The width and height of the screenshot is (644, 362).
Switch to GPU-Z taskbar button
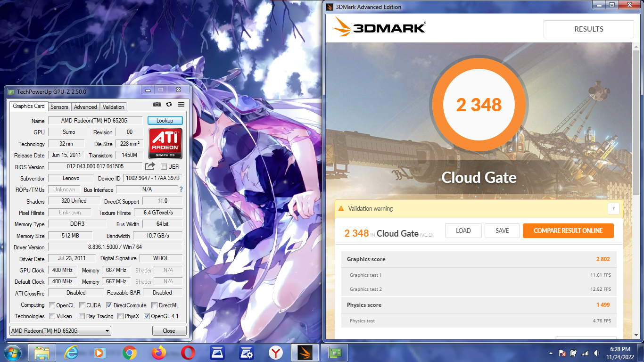pos(334,353)
